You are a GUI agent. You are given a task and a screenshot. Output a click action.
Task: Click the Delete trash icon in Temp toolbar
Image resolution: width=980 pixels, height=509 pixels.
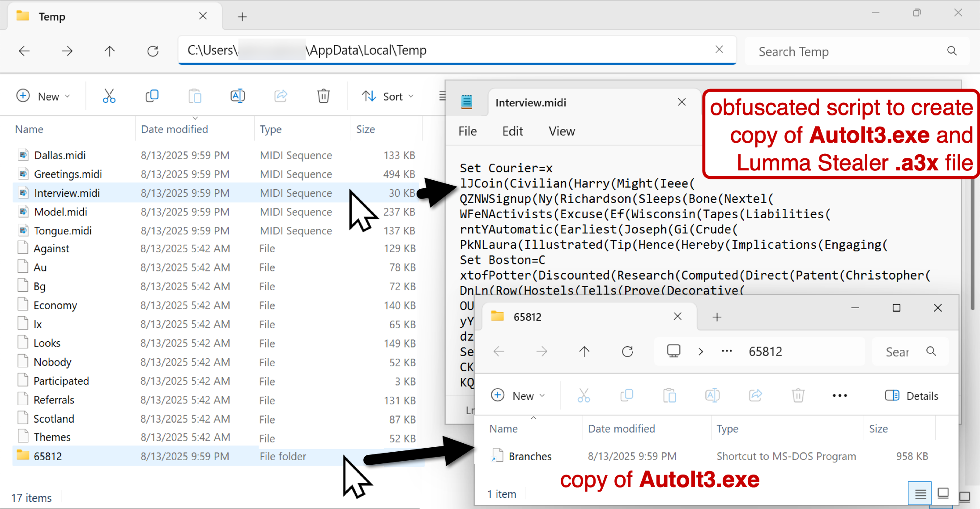point(324,96)
